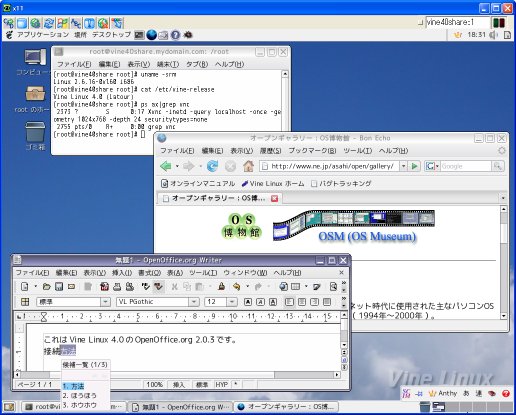
Task: Export Writer document directly as PDF
Action: pos(105,286)
